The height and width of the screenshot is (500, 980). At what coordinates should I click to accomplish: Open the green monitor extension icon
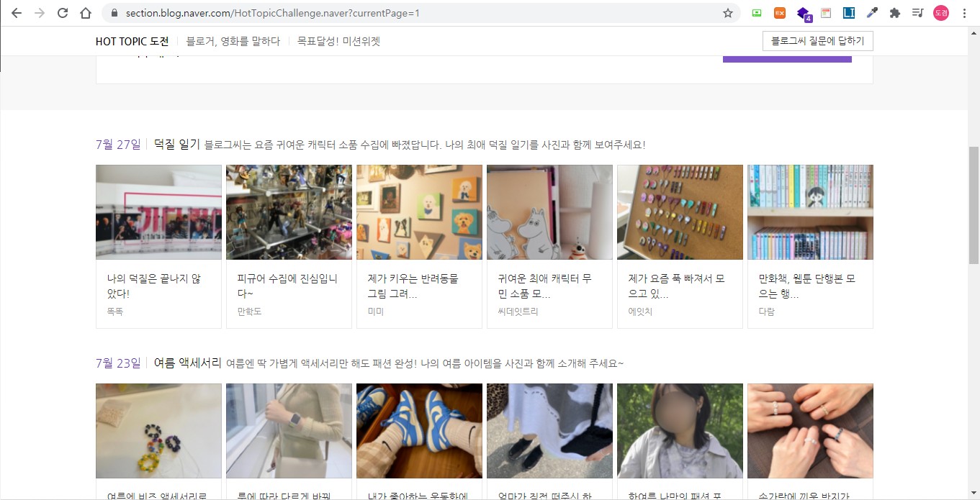(757, 13)
